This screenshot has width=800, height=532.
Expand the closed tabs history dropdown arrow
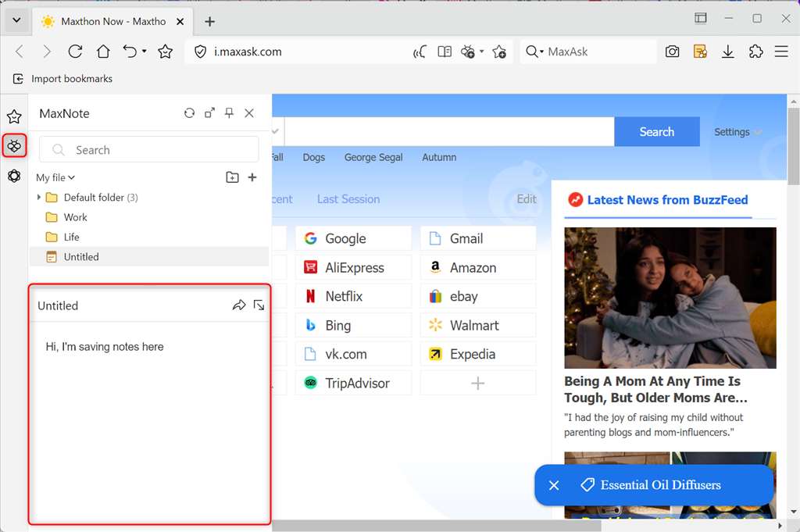[145, 52]
